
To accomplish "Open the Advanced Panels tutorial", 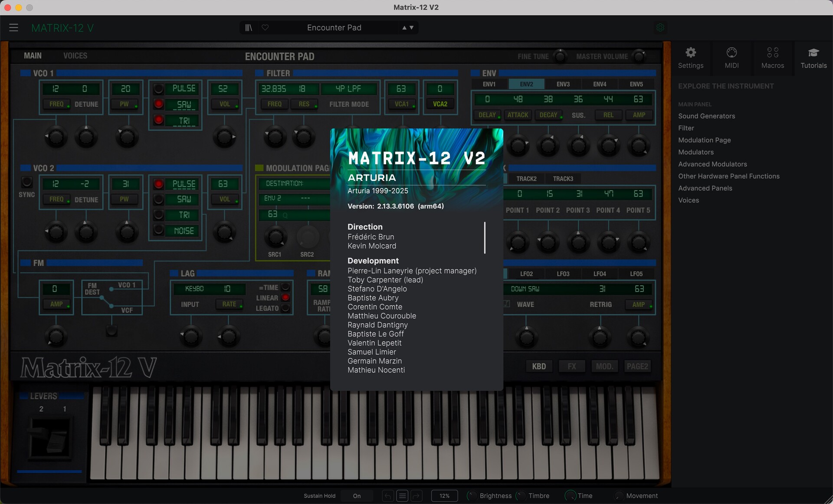I will (x=705, y=188).
